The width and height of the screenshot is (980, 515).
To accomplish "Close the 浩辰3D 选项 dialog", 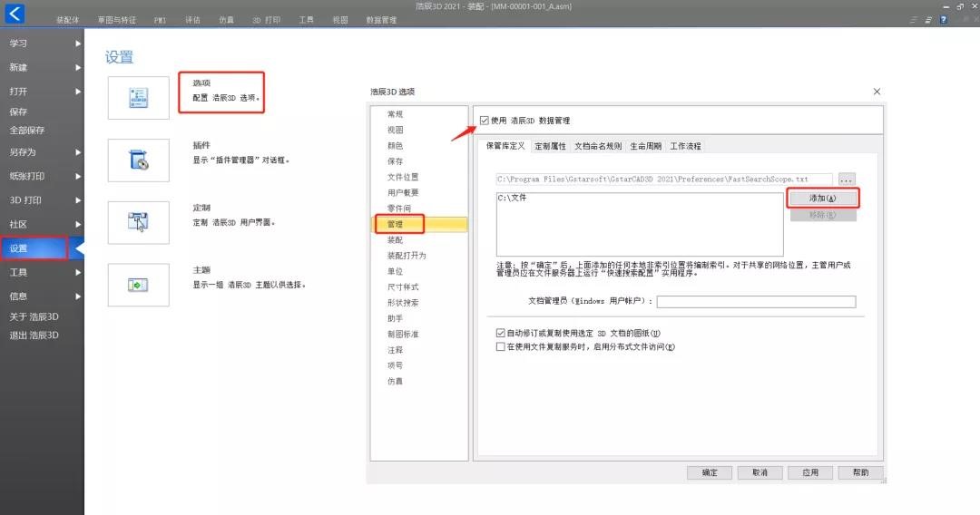I will 877,92.
